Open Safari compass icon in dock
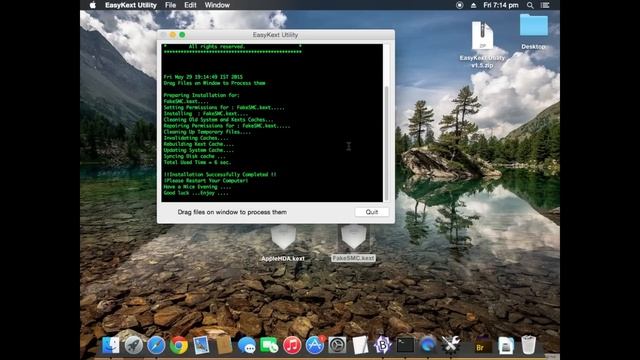 (x=156, y=345)
